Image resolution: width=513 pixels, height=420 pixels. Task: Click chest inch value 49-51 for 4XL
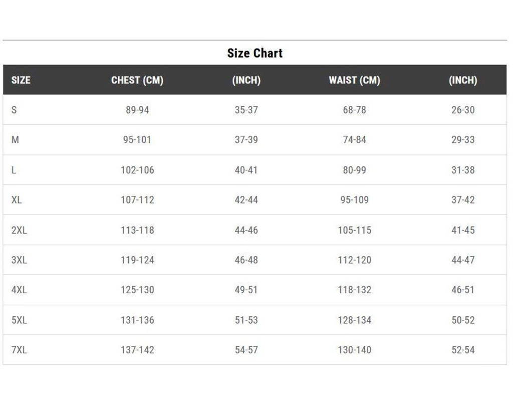click(246, 290)
